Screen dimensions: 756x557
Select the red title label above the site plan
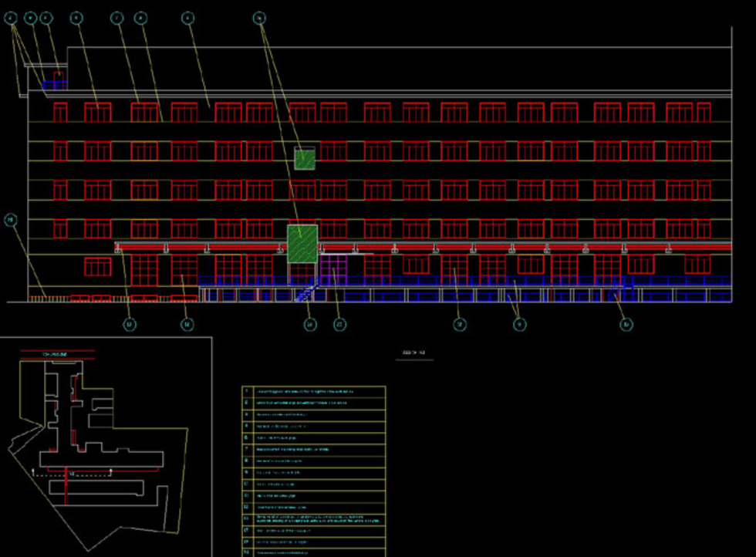coord(57,353)
